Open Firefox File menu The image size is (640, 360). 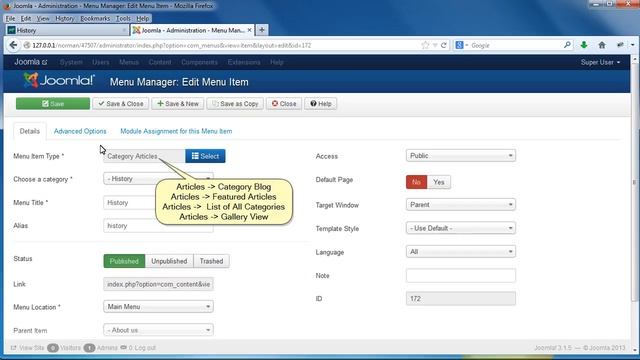coord(10,18)
